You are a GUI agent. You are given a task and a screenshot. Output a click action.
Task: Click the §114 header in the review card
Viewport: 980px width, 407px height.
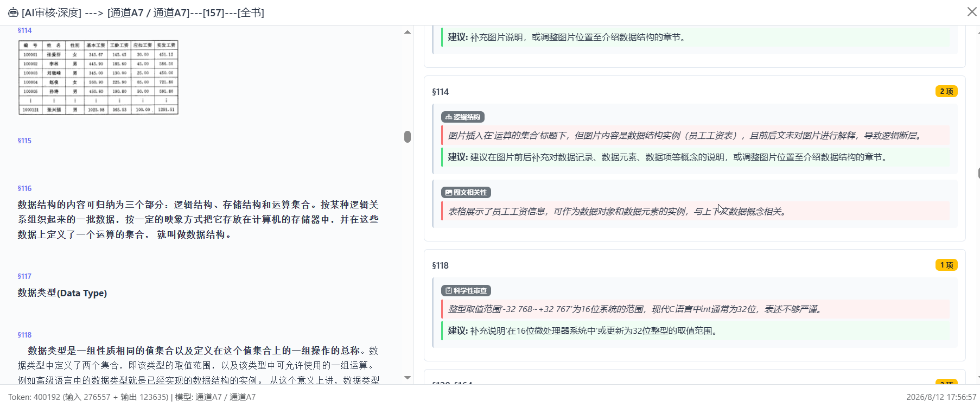point(440,92)
